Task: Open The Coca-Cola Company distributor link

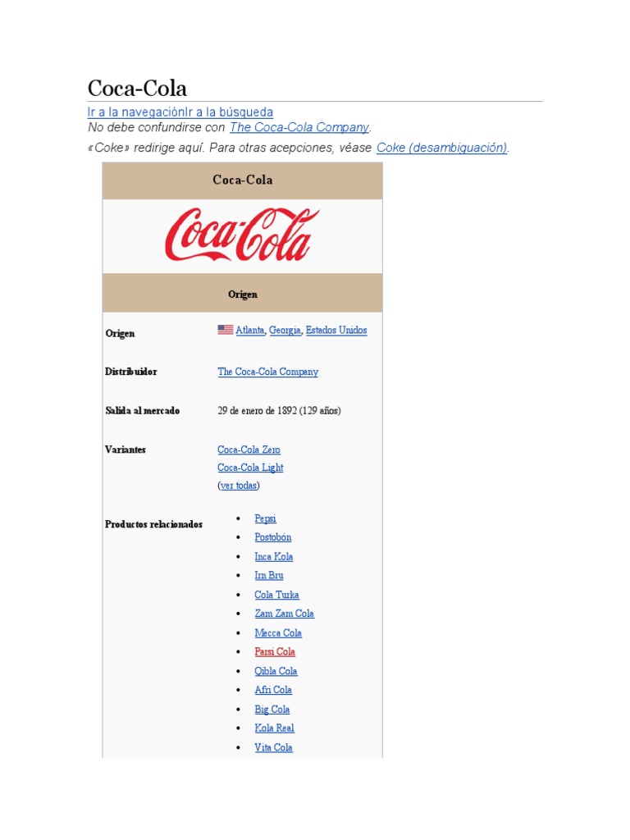Action: [x=267, y=372]
